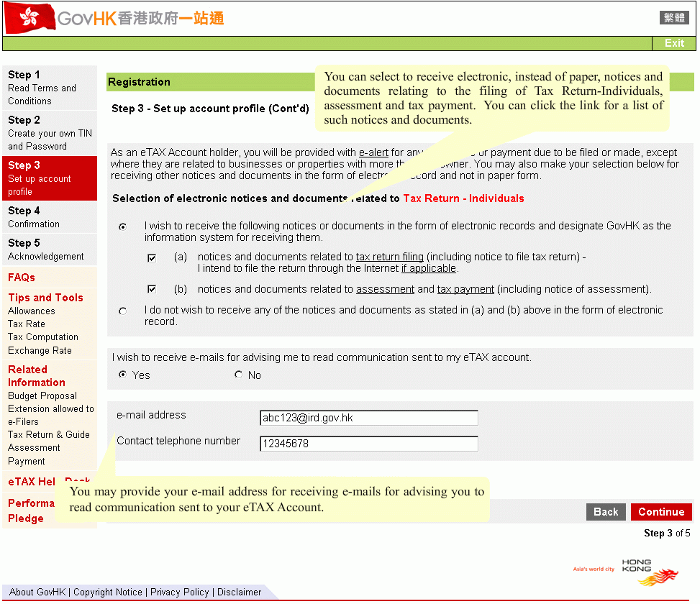Open the About GovHK footer link
The height and width of the screenshot is (604, 700).
click(37, 592)
